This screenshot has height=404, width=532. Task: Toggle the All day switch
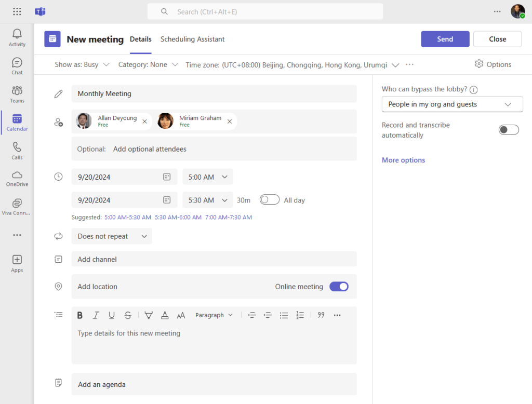(270, 199)
